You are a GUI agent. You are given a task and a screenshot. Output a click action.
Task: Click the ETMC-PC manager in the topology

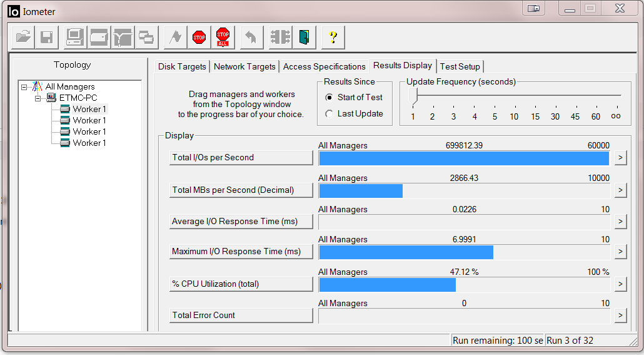pos(78,98)
